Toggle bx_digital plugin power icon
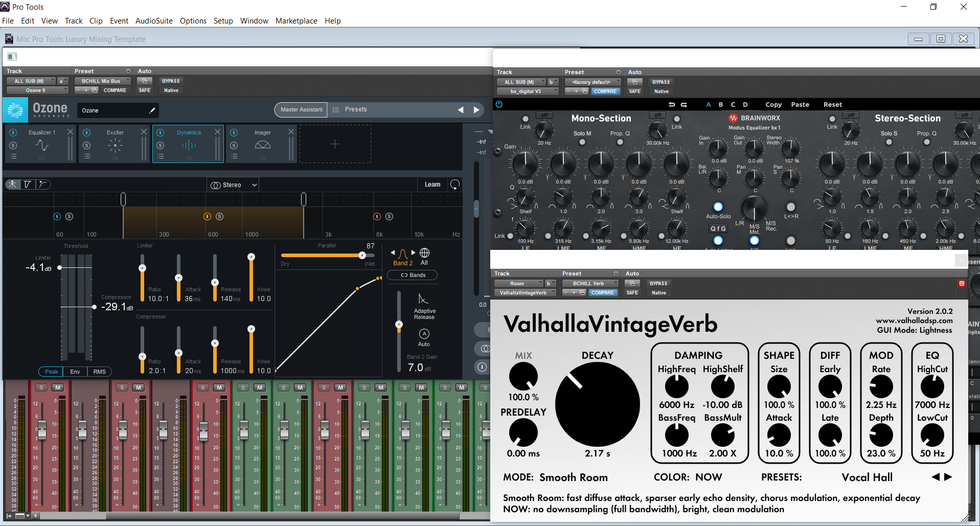The image size is (980, 526). [x=499, y=104]
